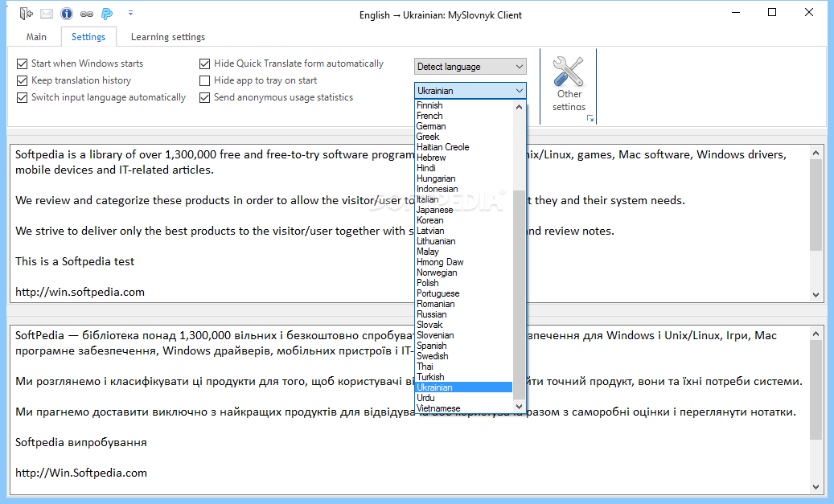This screenshot has height=504, width=834.
Task: Select Slovenian language
Action: point(463,335)
